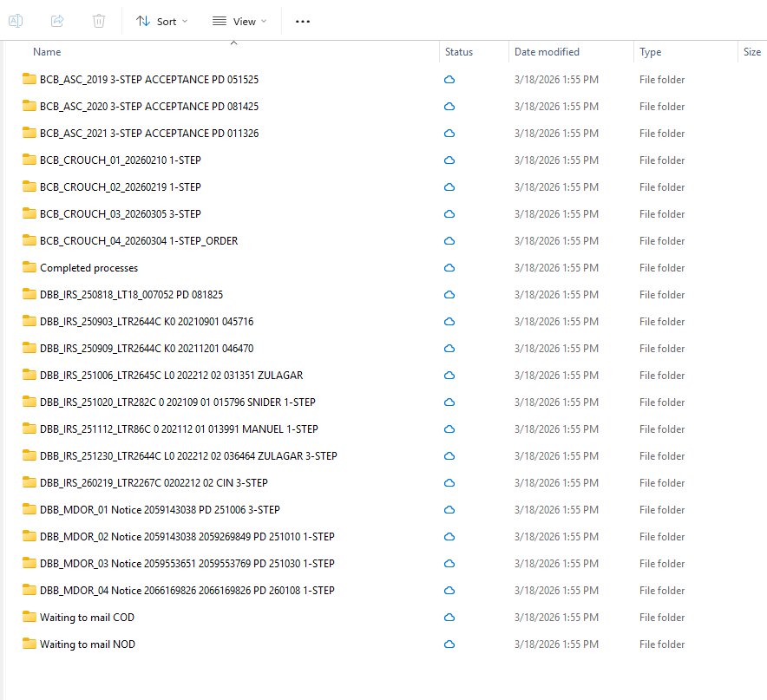This screenshot has height=700, width=767.
Task: Click cloud status icon for Completed processes
Action: pyautogui.click(x=449, y=267)
